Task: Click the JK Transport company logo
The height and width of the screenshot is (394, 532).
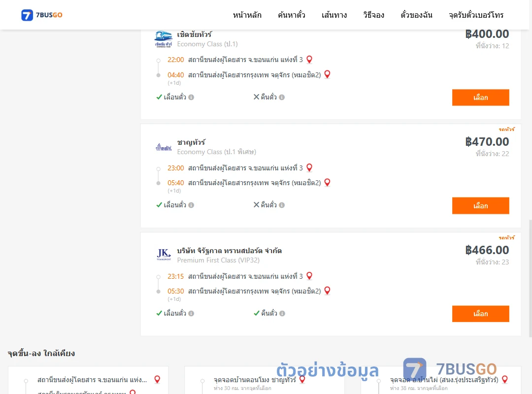Action: (164, 255)
